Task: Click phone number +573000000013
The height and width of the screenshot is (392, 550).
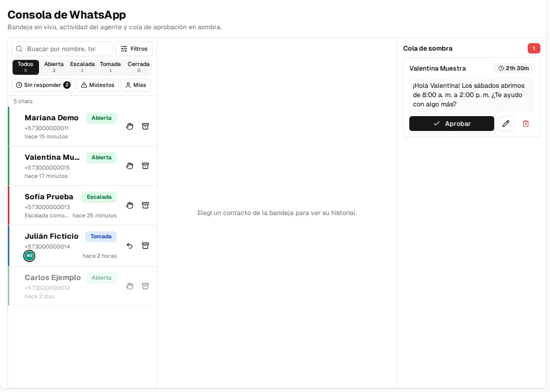Action: [47, 207]
